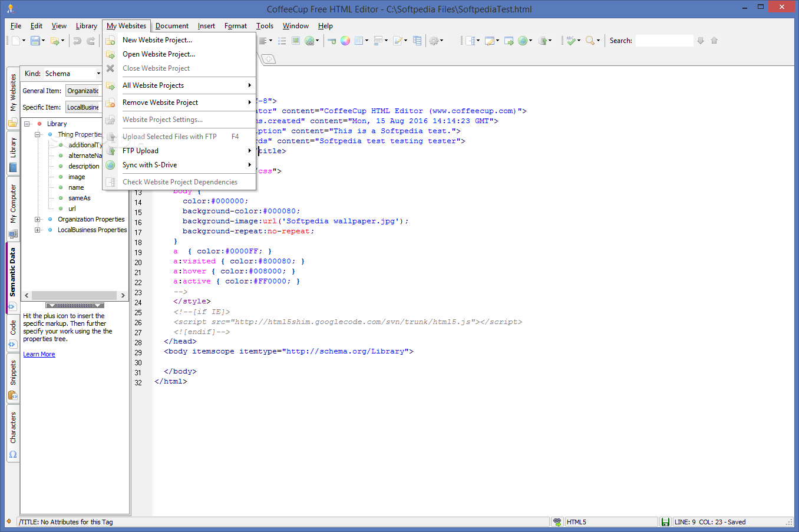This screenshot has width=799, height=532.
Task: Open the new blank document tab button
Action: 268,59
